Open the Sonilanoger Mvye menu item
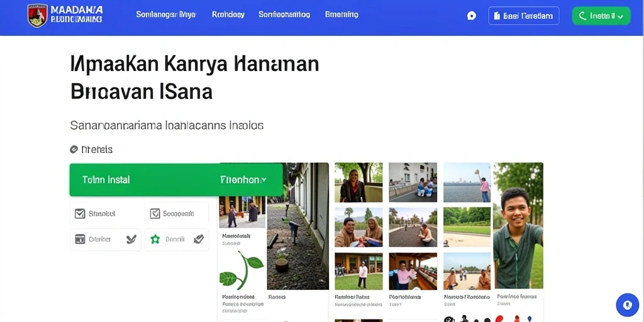Viewport: 644px width, 322px height. coord(166,15)
